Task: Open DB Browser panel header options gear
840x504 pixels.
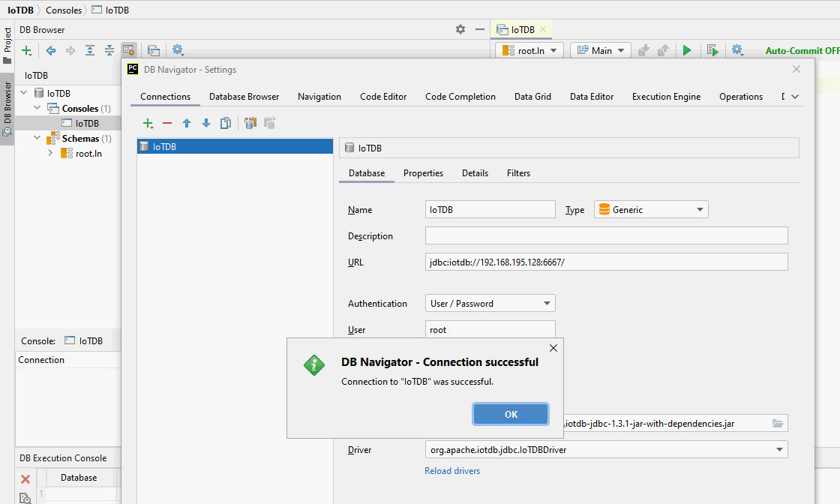Action: coord(460,29)
